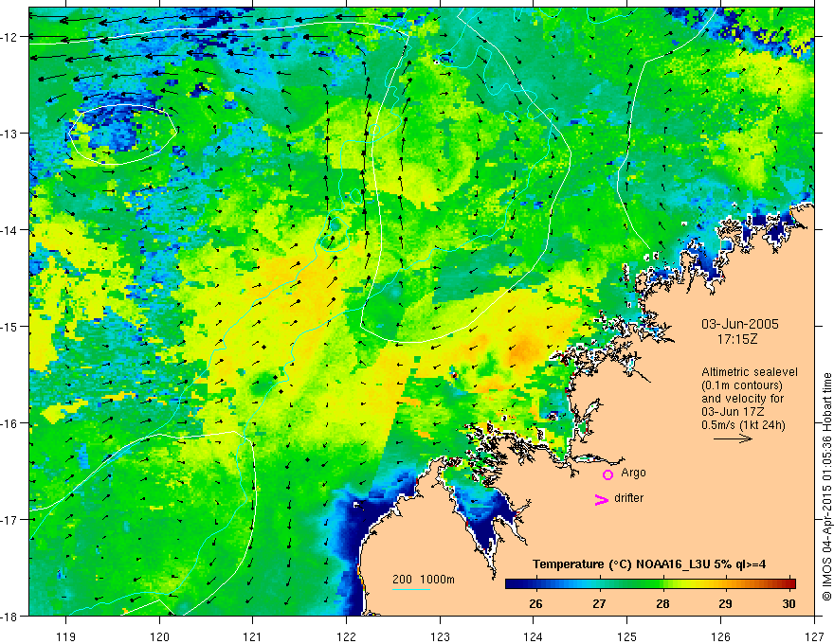The image size is (834, 644).
Task: Click the -17 latitude axis label
Action: click(x=9, y=519)
